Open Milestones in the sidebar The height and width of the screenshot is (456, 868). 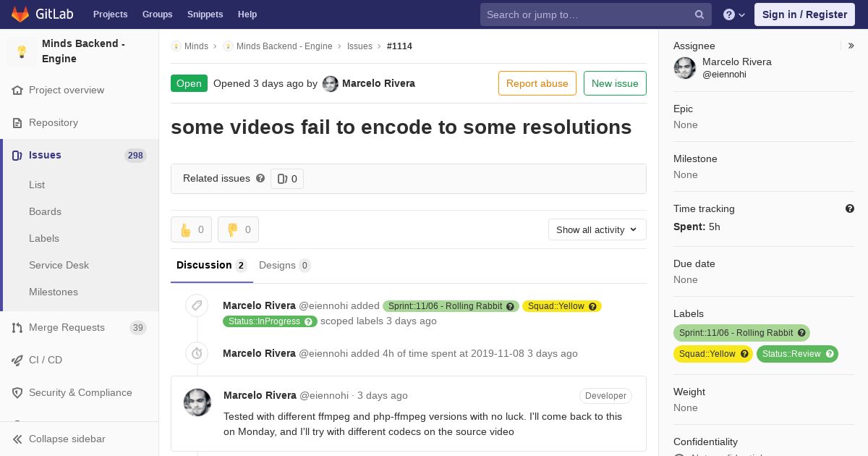[x=54, y=292]
